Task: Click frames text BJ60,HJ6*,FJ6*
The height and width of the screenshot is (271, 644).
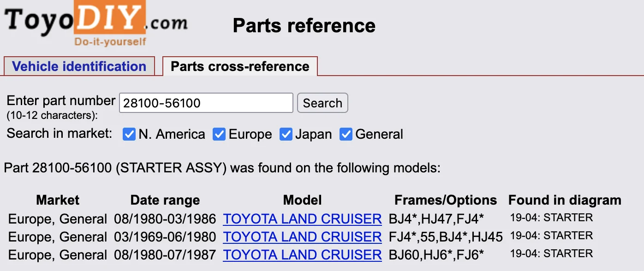Action: coord(436,255)
